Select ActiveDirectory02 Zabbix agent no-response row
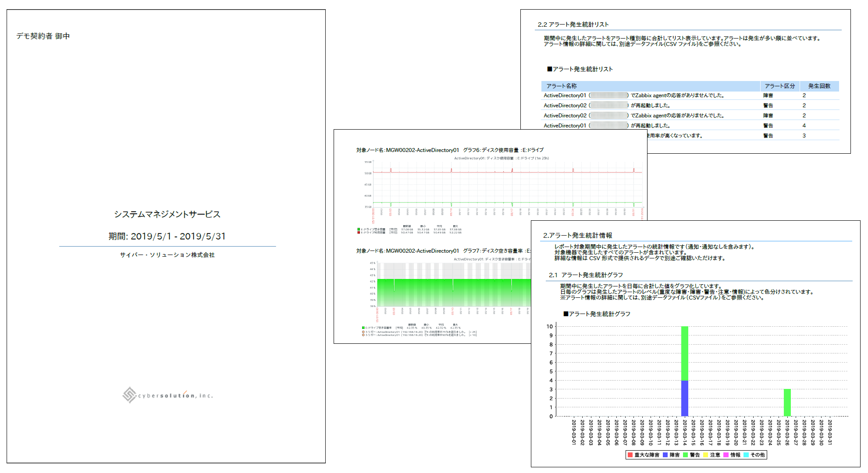The image size is (868, 473). click(690, 116)
